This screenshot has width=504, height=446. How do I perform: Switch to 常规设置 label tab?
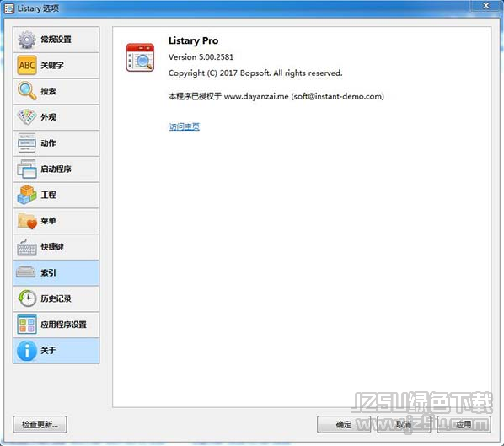click(x=56, y=40)
